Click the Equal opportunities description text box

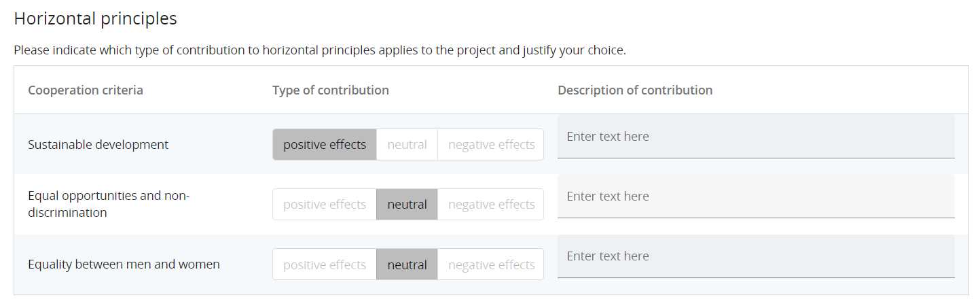(755, 196)
